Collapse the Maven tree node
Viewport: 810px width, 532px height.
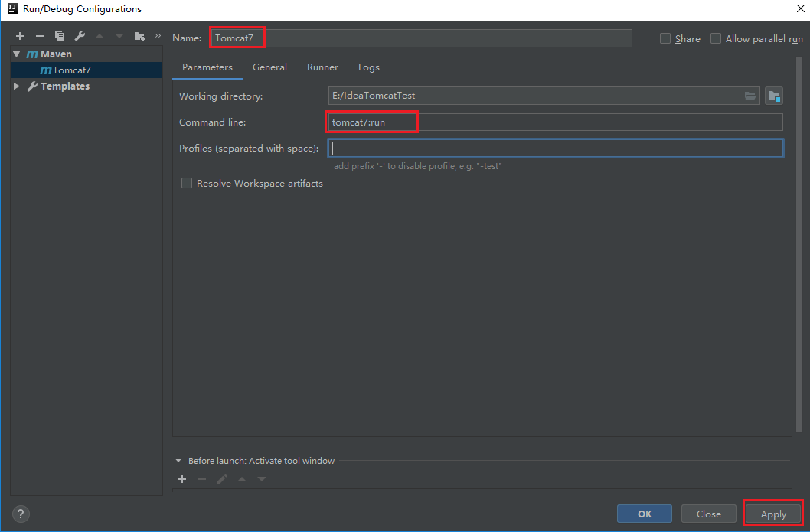click(x=17, y=54)
